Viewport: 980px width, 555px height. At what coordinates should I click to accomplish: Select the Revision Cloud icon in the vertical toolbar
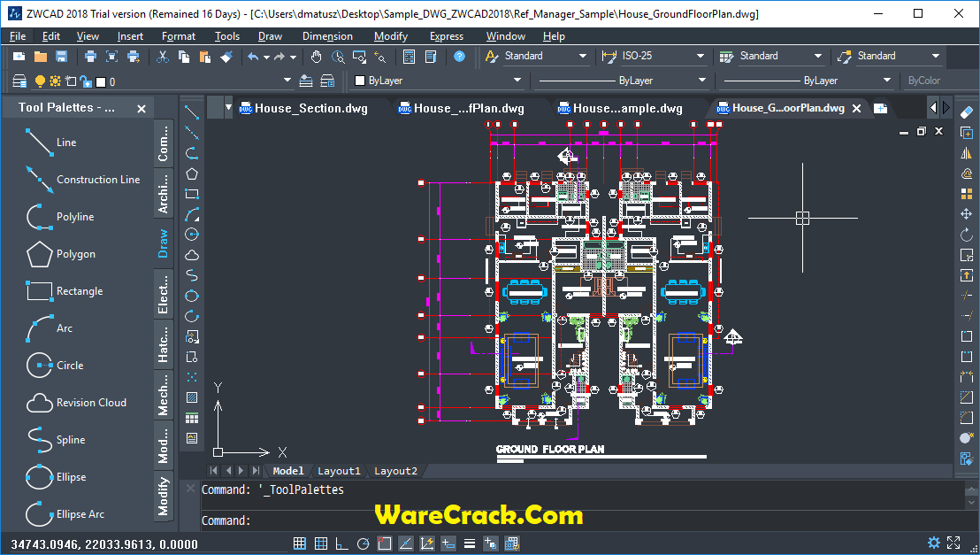(x=192, y=255)
